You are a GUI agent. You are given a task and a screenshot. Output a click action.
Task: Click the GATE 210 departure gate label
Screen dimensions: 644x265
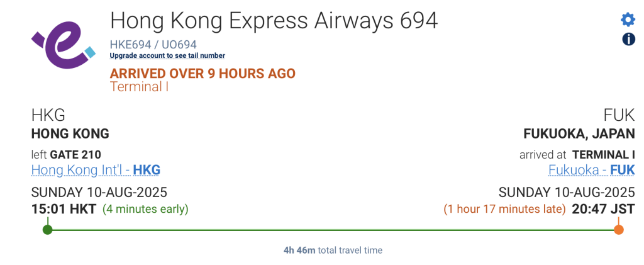pos(75,154)
